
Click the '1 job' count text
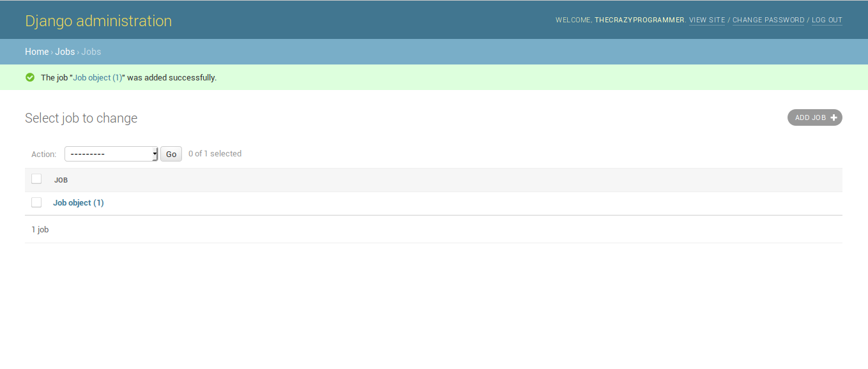pyautogui.click(x=40, y=229)
